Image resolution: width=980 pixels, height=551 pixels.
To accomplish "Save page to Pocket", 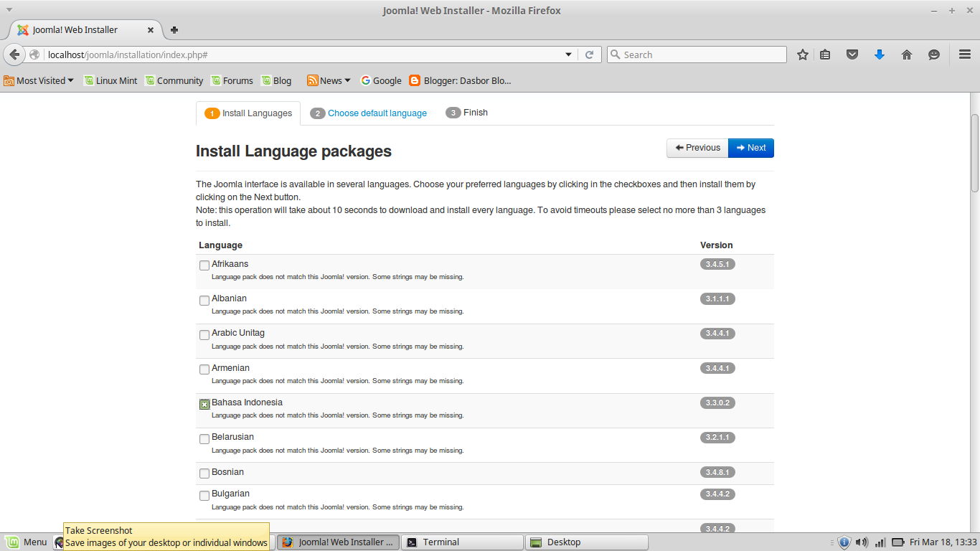I will point(852,55).
